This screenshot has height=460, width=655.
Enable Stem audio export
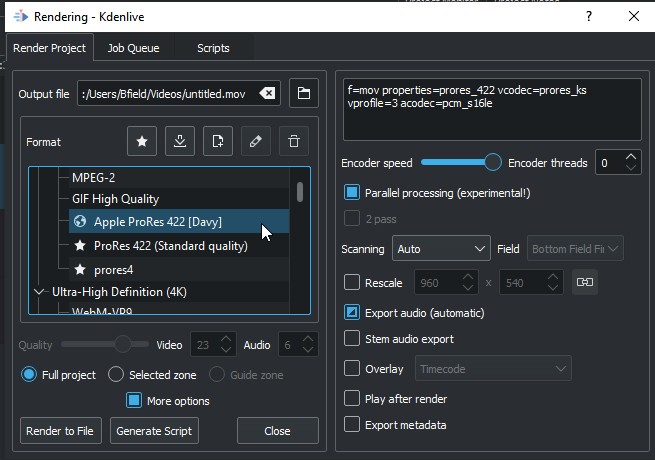point(352,338)
